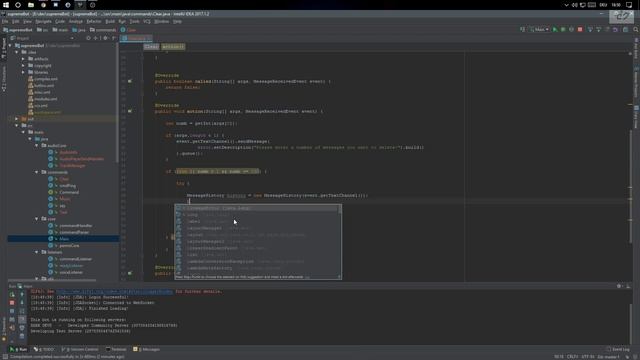Open the Build menu

click(x=110, y=22)
